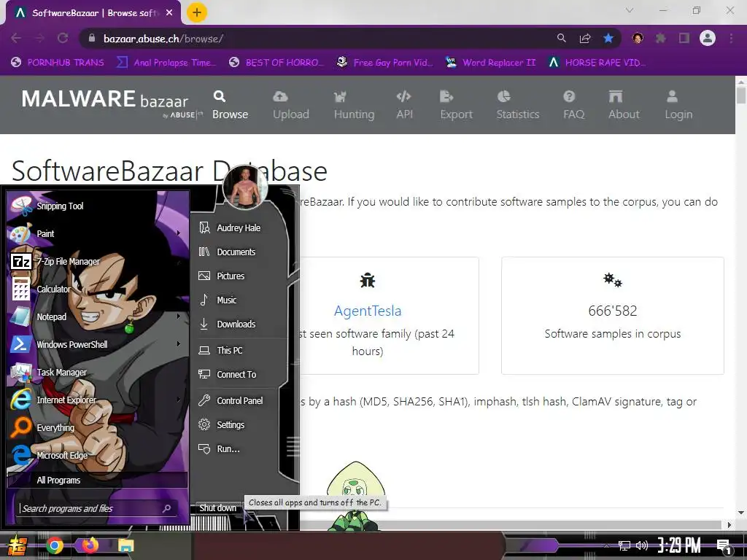Open Task Manager entry
This screenshot has width=747, height=560.
pos(98,373)
